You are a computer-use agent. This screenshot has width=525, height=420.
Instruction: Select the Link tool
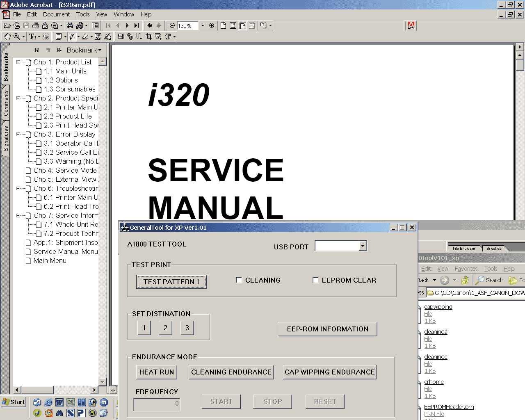click(x=130, y=37)
